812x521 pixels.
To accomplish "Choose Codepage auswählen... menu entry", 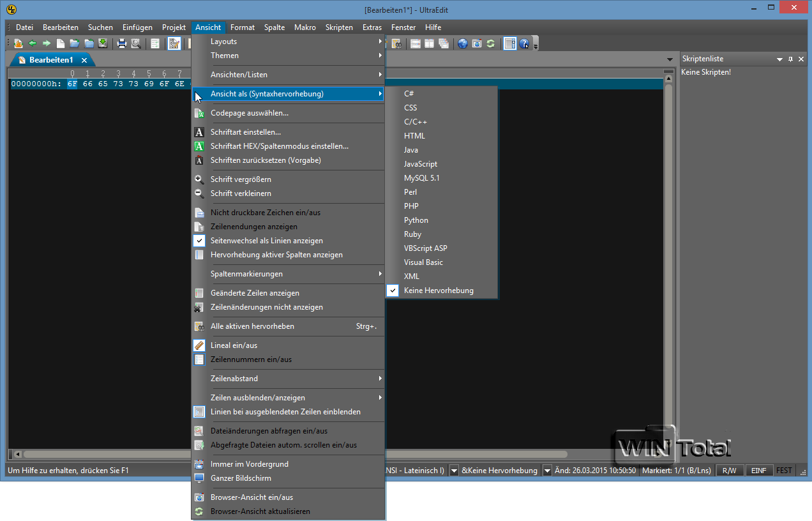I will (289, 113).
